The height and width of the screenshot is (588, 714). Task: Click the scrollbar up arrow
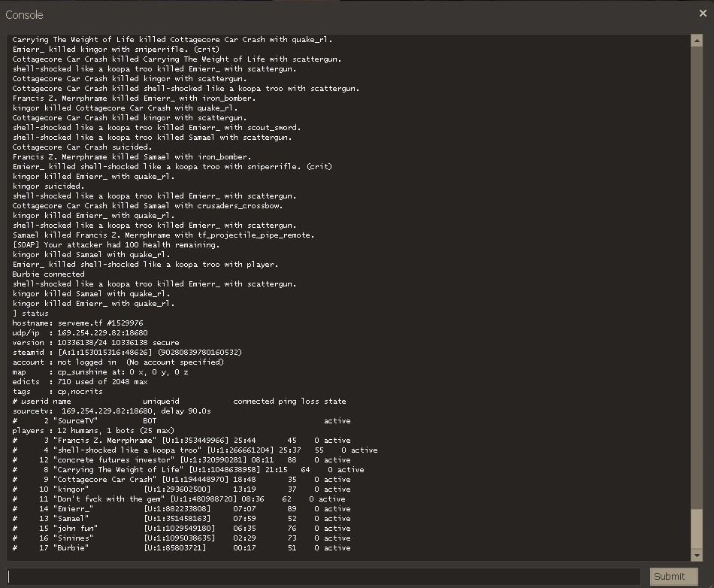(x=696, y=40)
